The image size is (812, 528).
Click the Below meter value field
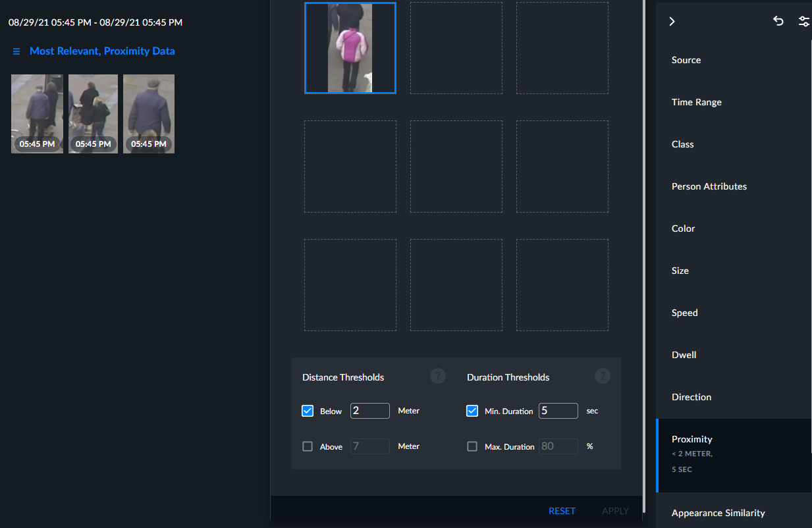pos(370,411)
